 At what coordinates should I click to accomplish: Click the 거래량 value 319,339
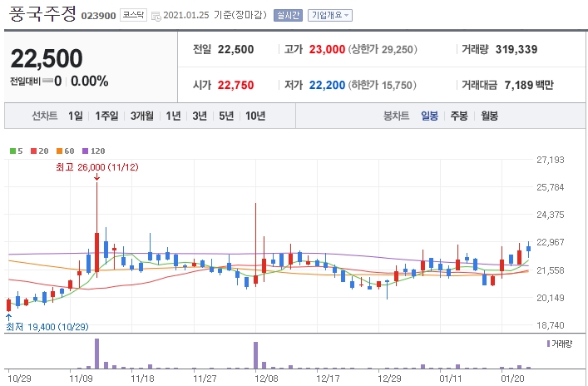point(516,50)
